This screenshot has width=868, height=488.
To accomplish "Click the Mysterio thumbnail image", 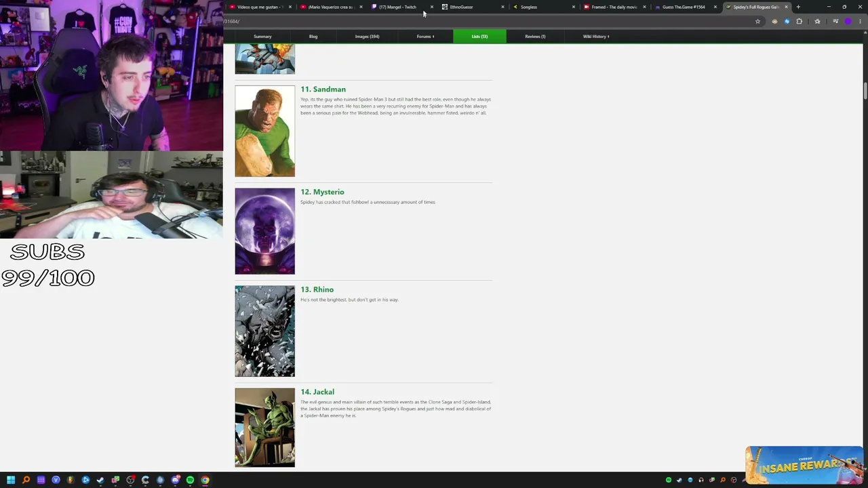I will (x=265, y=231).
